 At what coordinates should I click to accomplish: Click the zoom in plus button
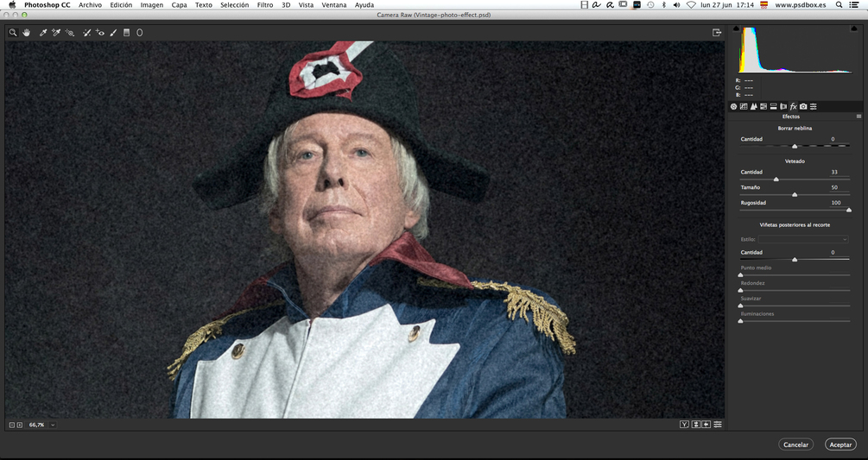click(x=19, y=425)
